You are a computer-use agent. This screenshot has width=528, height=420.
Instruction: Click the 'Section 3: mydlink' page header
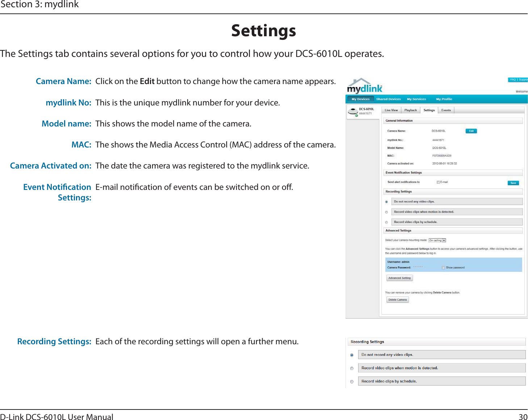[x=39, y=4]
